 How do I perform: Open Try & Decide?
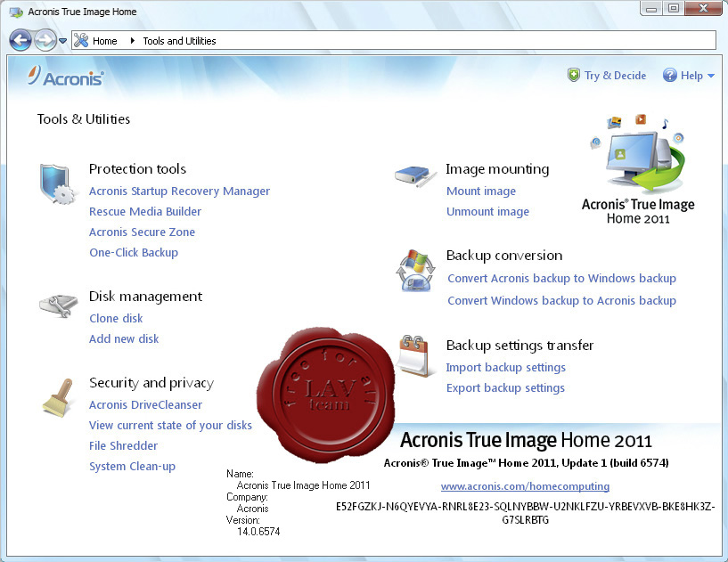[615, 75]
